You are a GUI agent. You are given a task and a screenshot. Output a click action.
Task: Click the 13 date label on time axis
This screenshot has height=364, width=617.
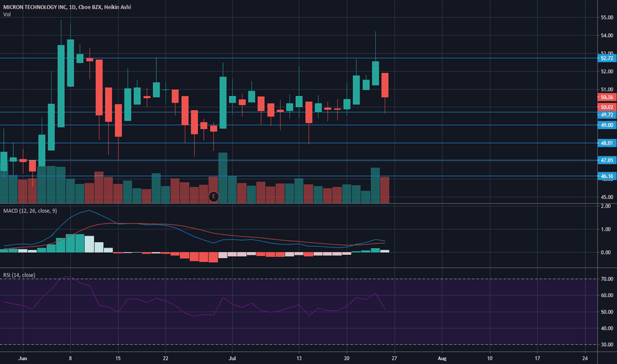pos(299,359)
